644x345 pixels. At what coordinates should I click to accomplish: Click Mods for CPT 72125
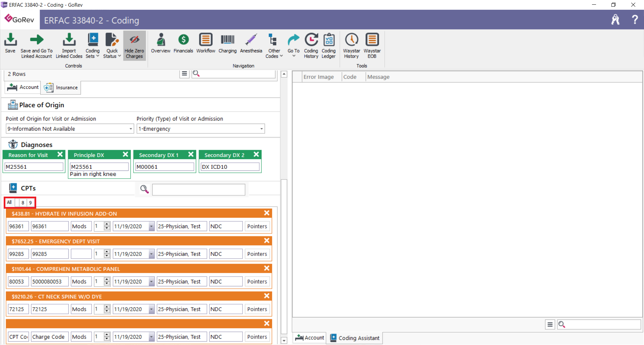pyautogui.click(x=81, y=309)
